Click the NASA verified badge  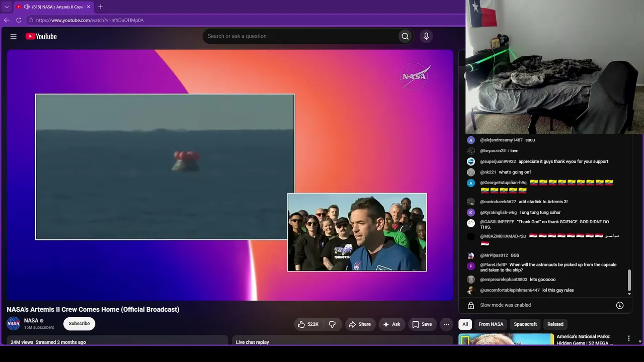42,321
